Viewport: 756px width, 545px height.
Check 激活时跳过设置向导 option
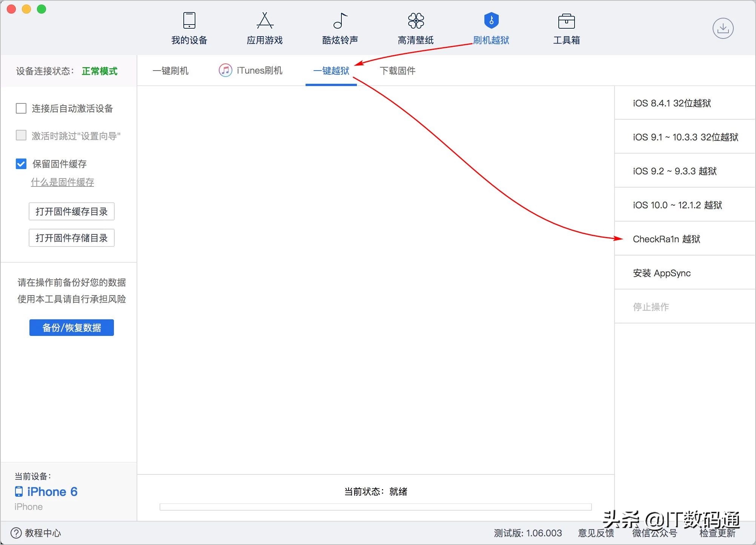[x=21, y=135]
